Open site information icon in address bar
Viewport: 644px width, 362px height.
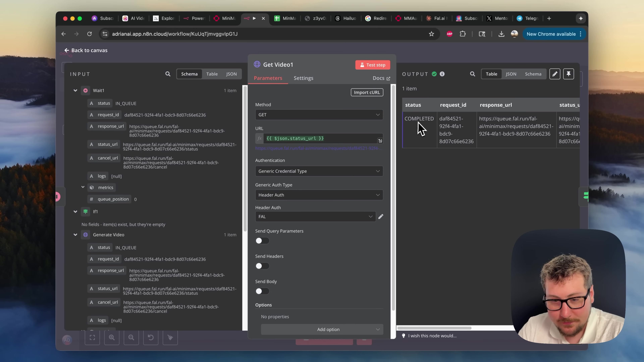[105, 34]
